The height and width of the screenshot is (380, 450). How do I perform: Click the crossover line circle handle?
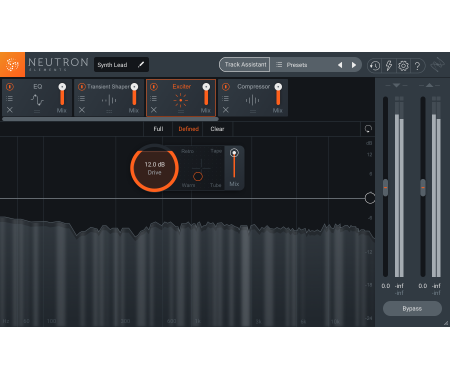(370, 198)
